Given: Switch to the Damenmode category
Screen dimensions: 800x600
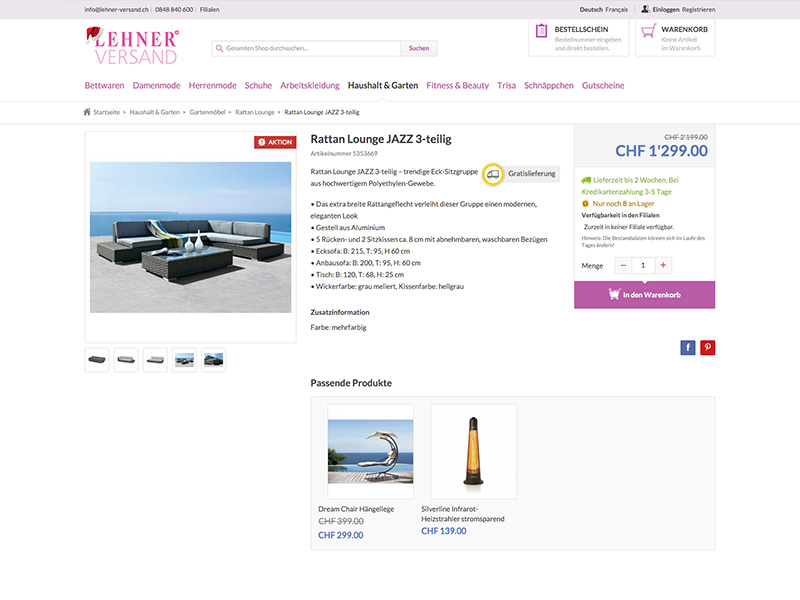Looking at the screenshot, I should [156, 85].
